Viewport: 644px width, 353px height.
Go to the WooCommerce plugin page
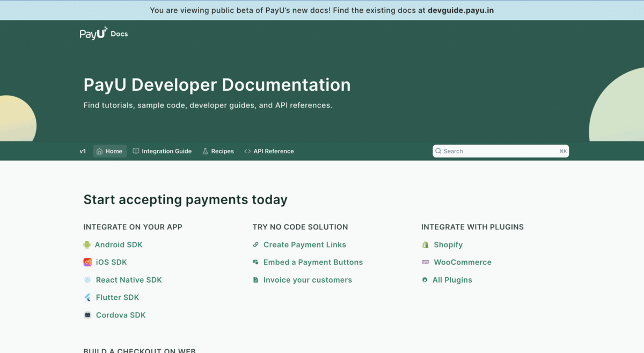(x=463, y=262)
